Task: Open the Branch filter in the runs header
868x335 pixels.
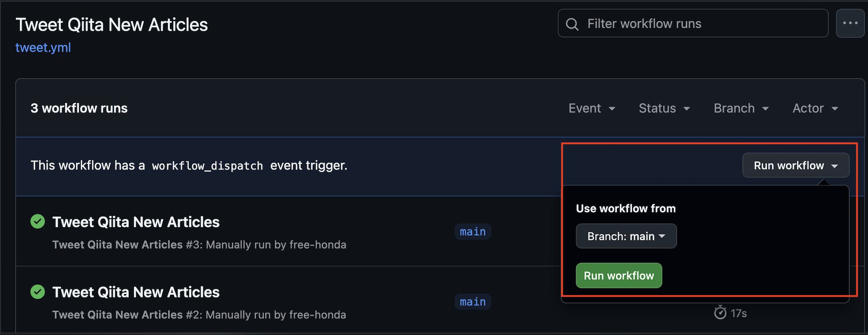Action: (x=741, y=108)
